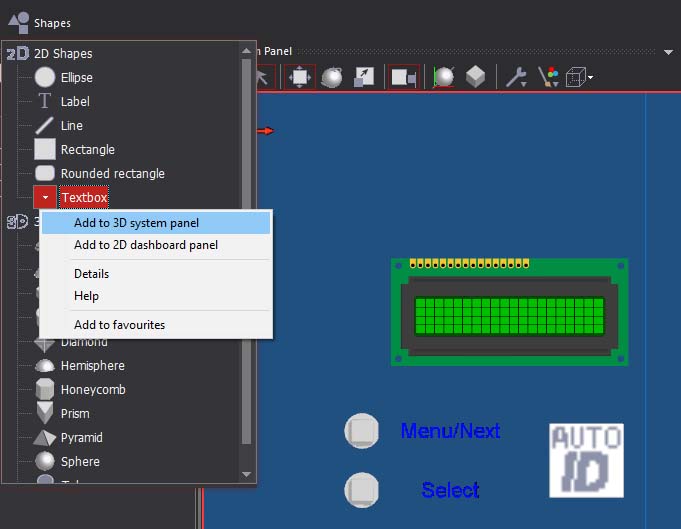Click the Select blue label
The height and width of the screenshot is (529, 681).
tap(450, 490)
